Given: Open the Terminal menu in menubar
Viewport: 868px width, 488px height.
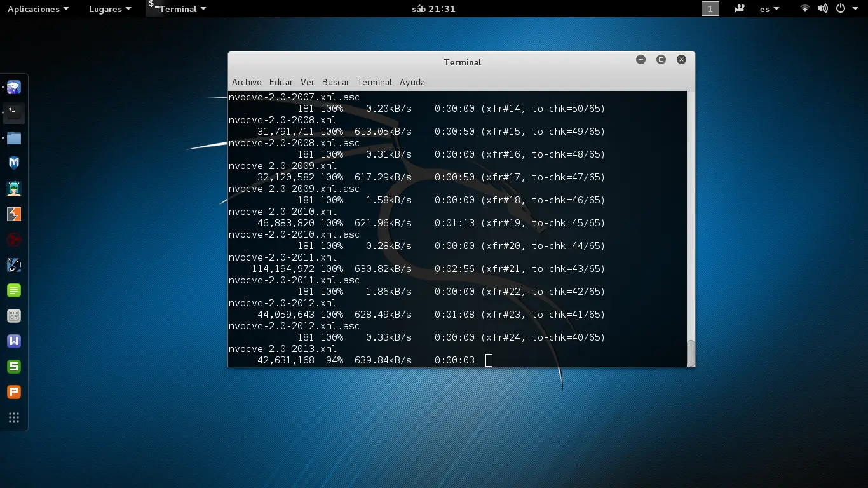Looking at the screenshot, I should [x=374, y=82].
